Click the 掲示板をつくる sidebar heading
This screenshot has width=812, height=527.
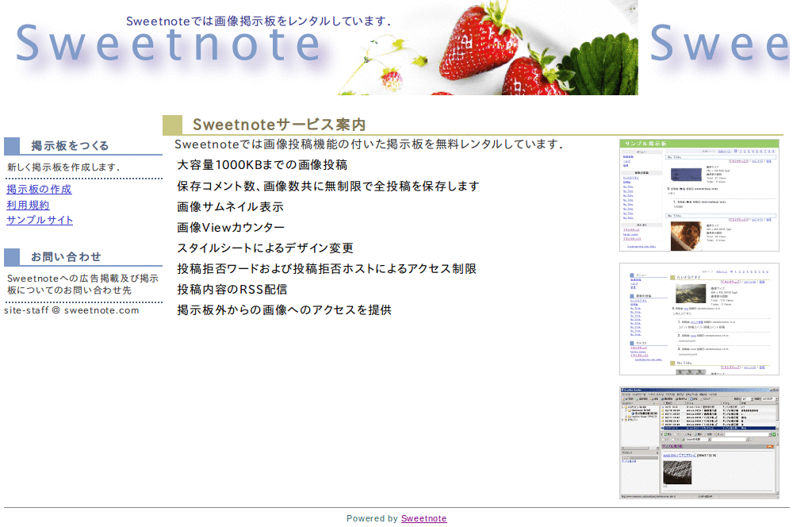point(70,145)
